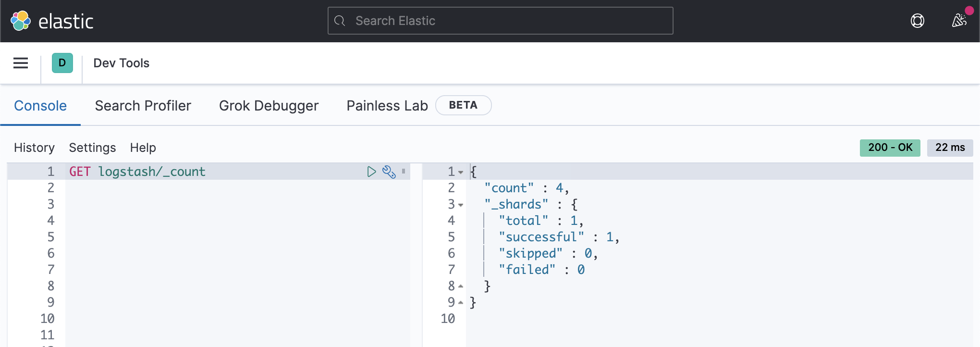
Task: Focus the Search Elastic field
Action: click(x=500, y=21)
